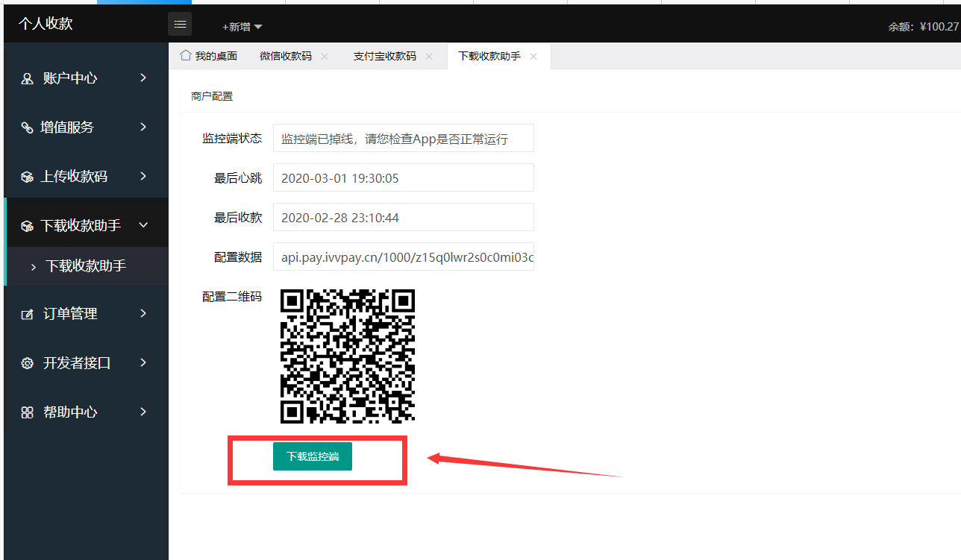Image resolution: width=961 pixels, height=560 pixels.
Task: Toggle the sidebar with hamburger icon
Action: 180,24
